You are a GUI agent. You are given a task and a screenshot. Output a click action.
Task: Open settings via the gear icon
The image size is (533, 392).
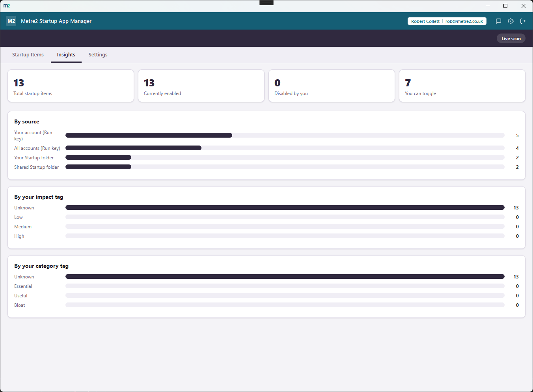click(x=511, y=21)
